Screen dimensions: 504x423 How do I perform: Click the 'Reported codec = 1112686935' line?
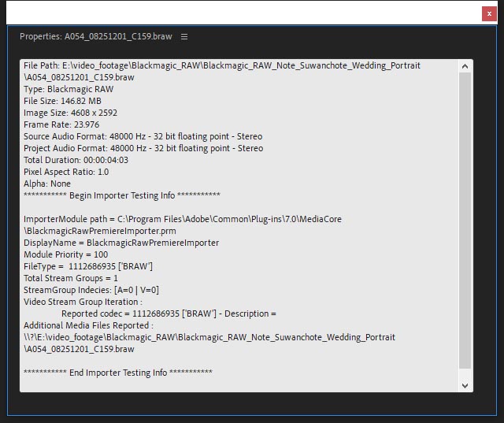[x=169, y=314]
